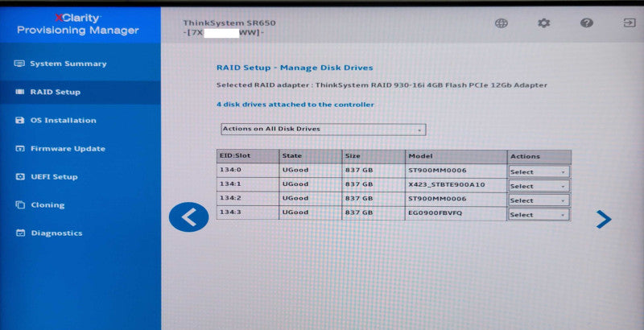Open the settings gear icon
This screenshot has height=330, width=644.
544,23
